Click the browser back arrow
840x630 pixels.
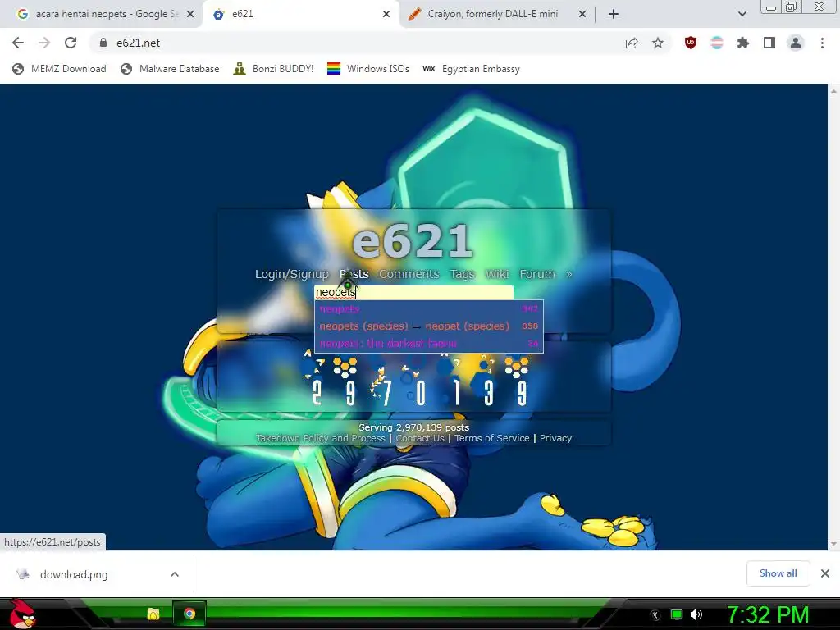pyautogui.click(x=18, y=43)
